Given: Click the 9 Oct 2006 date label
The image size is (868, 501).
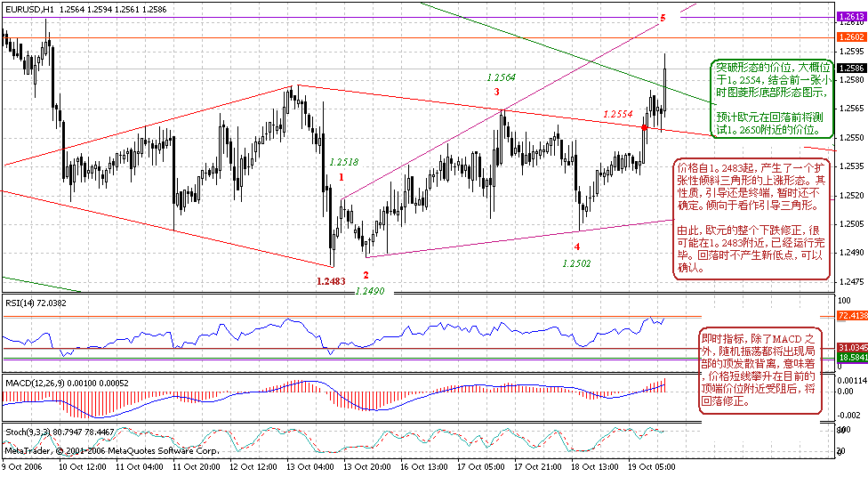Looking at the screenshot, I should [x=22, y=467].
